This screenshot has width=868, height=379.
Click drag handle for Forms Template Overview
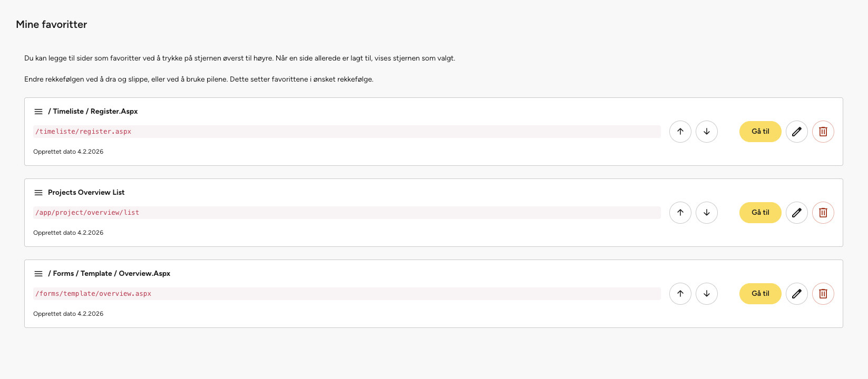point(38,274)
